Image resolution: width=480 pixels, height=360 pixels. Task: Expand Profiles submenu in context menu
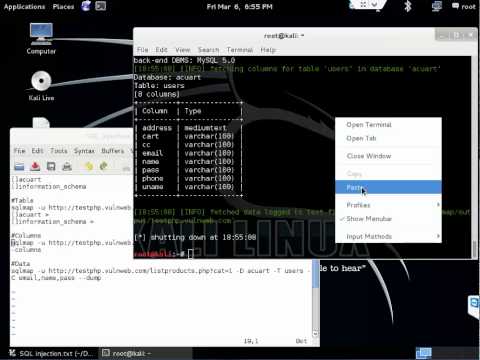pyautogui.click(x=388, y=205)
